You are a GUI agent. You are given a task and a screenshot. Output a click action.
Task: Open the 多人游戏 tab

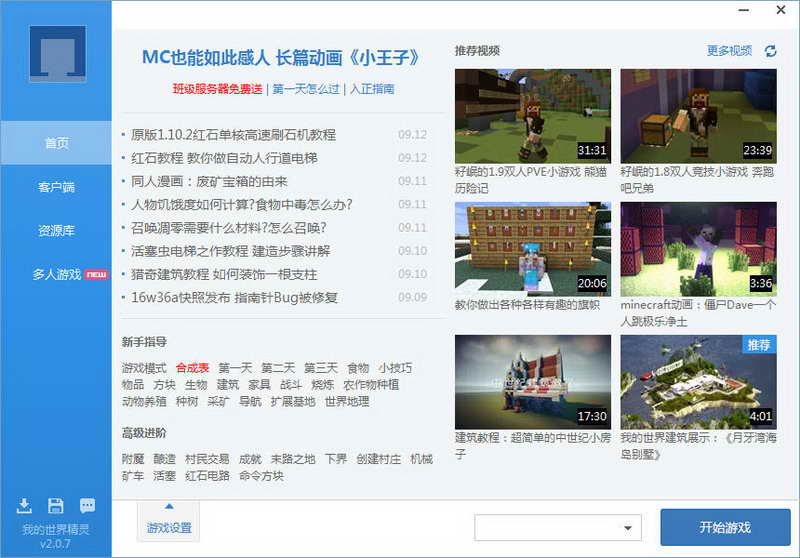coord(56,274)
